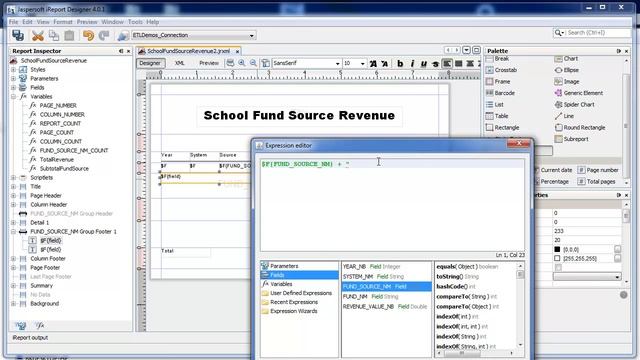Select the Frame palette element

[498, 82]
